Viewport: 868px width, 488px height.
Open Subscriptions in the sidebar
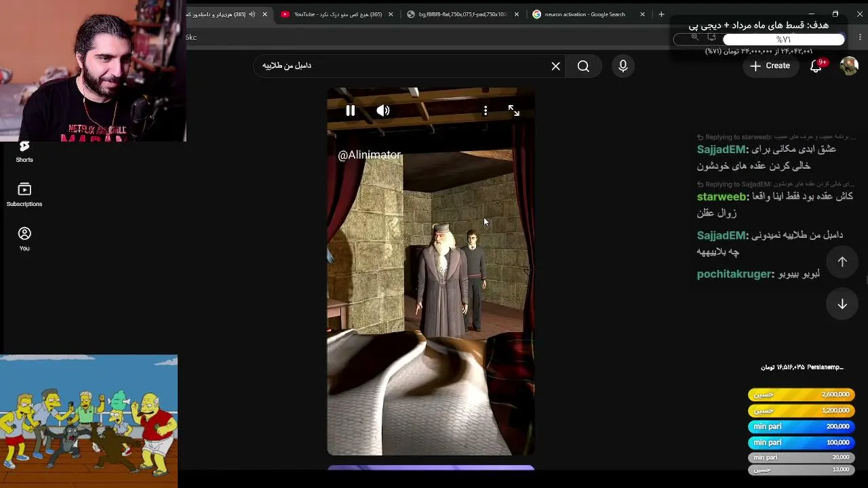tap(24, 195)
